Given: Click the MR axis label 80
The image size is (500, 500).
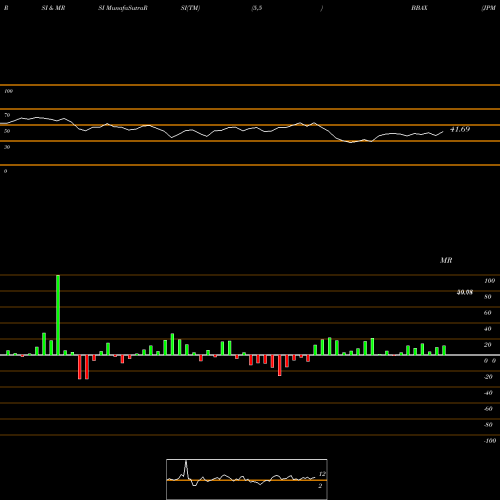Looking at the screenshot, I should point(488,297).
